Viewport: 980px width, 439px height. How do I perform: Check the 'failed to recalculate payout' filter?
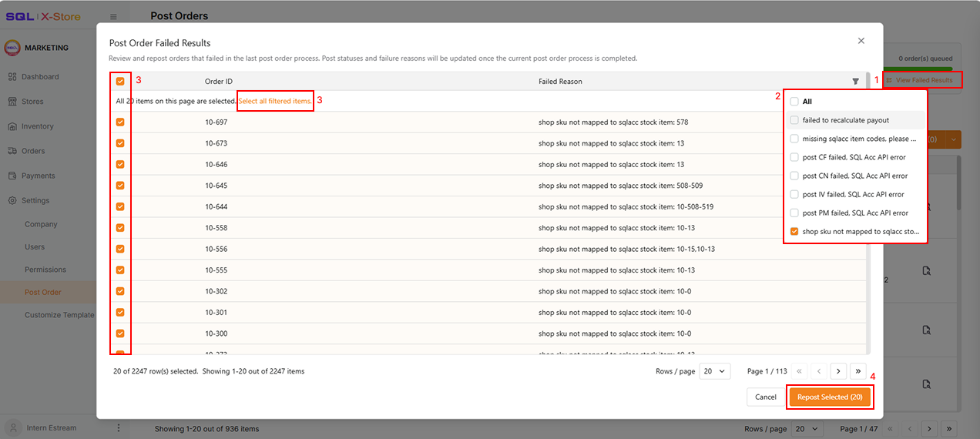(x=794, y=120)
